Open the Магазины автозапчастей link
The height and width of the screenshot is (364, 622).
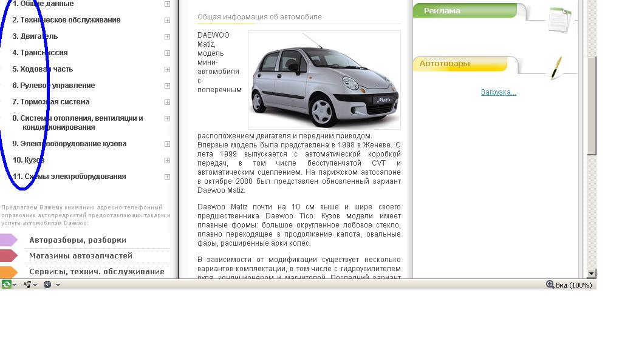(81, 256)
